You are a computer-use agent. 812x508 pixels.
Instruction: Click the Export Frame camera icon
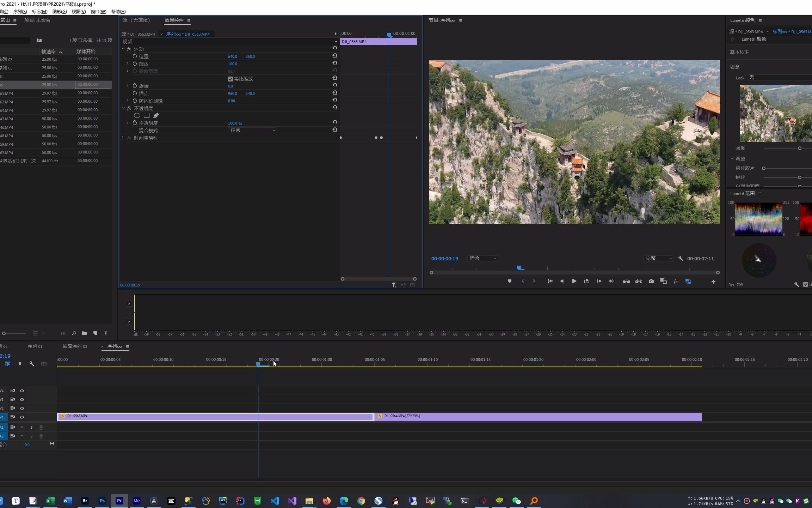651,281
